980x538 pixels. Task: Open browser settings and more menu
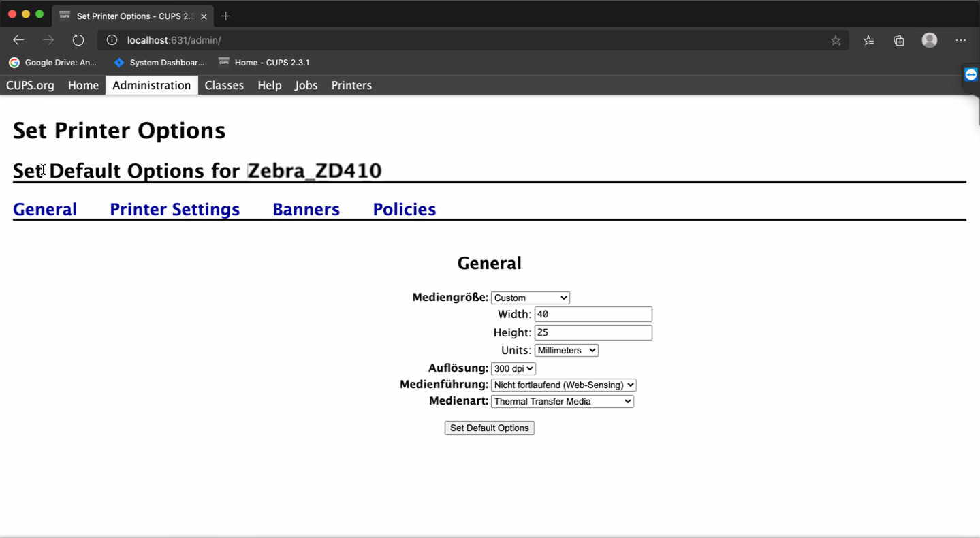[961, 40]
